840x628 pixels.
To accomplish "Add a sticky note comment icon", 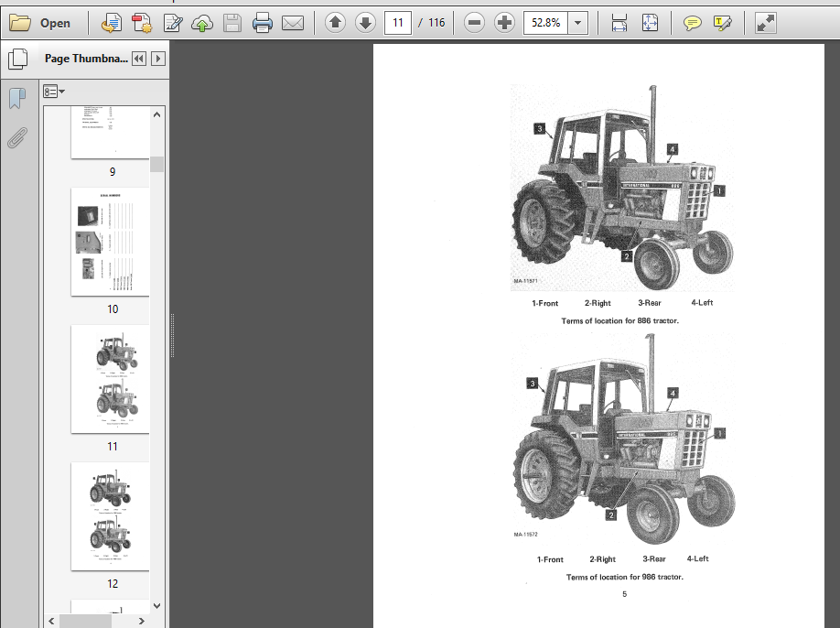I will tap(692, 23).
